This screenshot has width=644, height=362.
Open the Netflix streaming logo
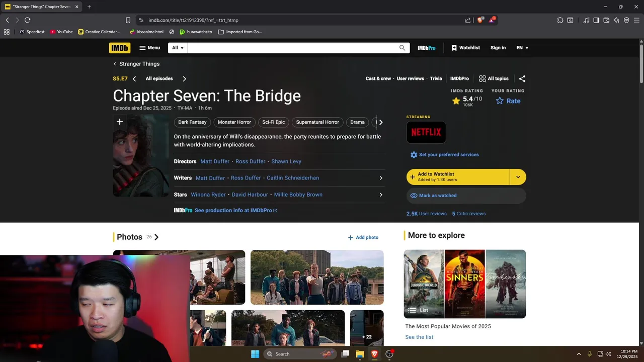(426, 132)
